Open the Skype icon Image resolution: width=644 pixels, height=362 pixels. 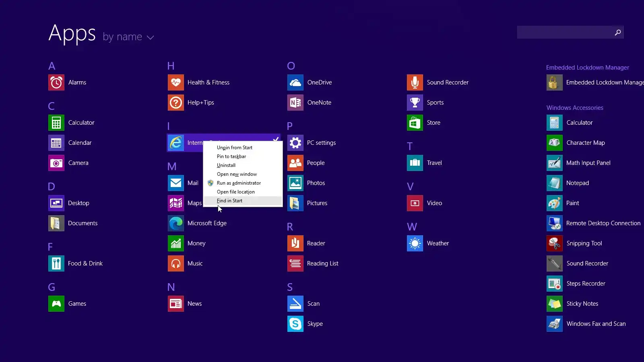(295, 324)
